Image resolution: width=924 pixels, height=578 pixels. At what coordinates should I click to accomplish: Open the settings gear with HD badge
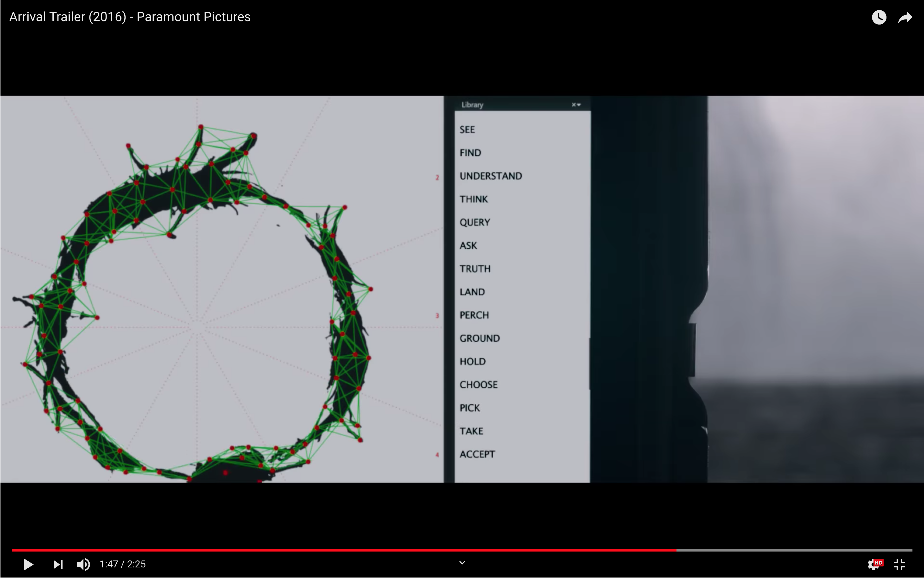pos(875,564)
